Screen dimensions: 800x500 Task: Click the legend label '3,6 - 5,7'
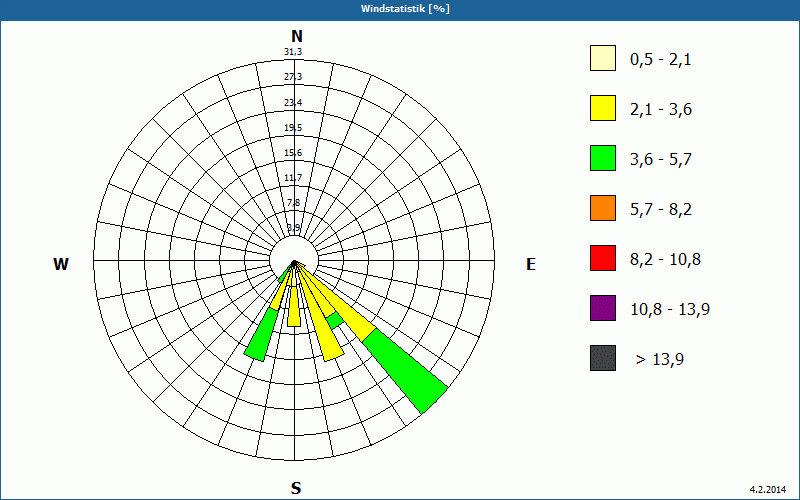(661, 160)
